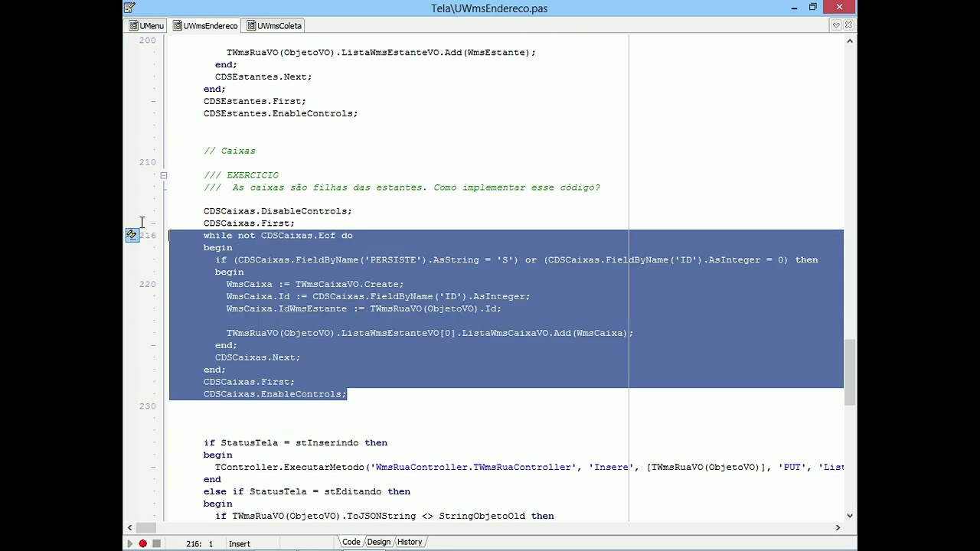The height and width of the screenshot is (551, 980).
Task: Click the 'CDSCaixas.Next;' line
Action: [257, 357]
